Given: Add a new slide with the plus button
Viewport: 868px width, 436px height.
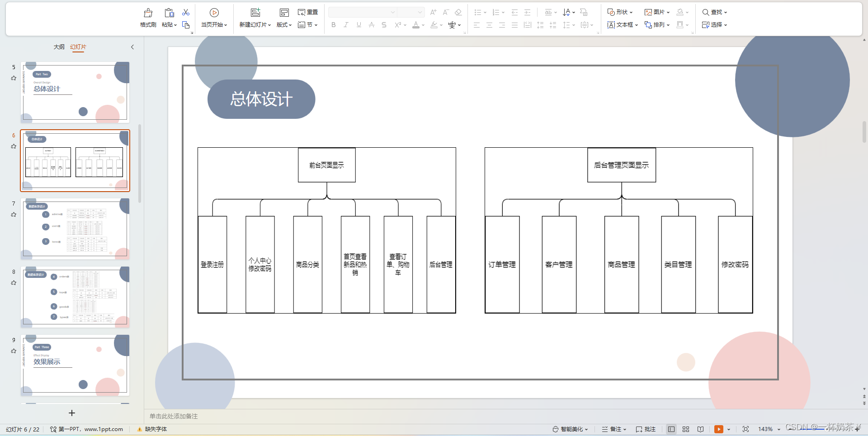Looking at the screenshot, I should (71, 413).
